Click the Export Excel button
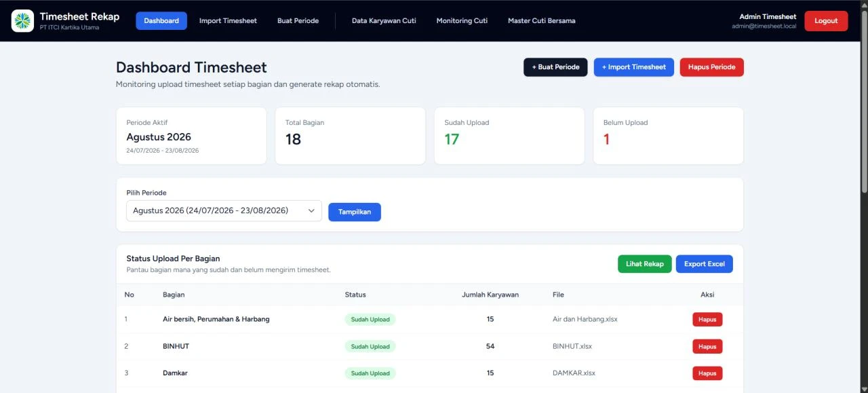868x393 pixels. point(704,264)
